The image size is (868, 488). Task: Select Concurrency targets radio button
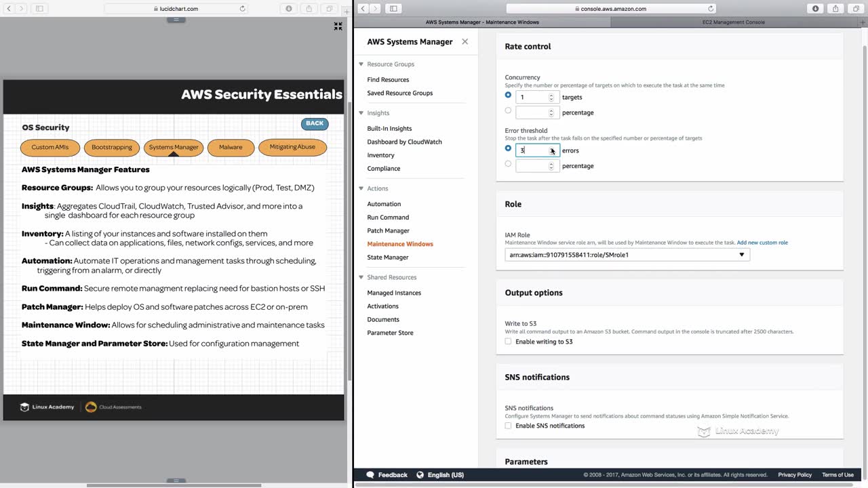[x=508, y=96]
